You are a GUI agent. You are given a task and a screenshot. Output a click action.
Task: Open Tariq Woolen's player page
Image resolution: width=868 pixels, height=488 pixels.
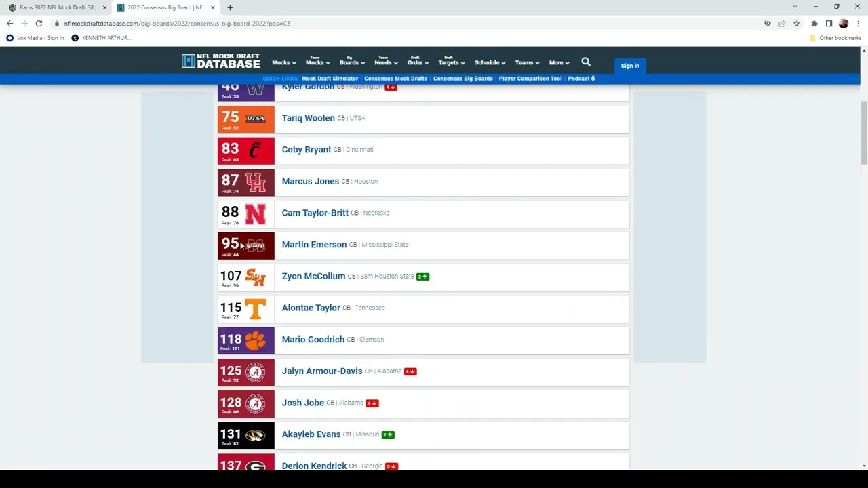click(309, 118)
